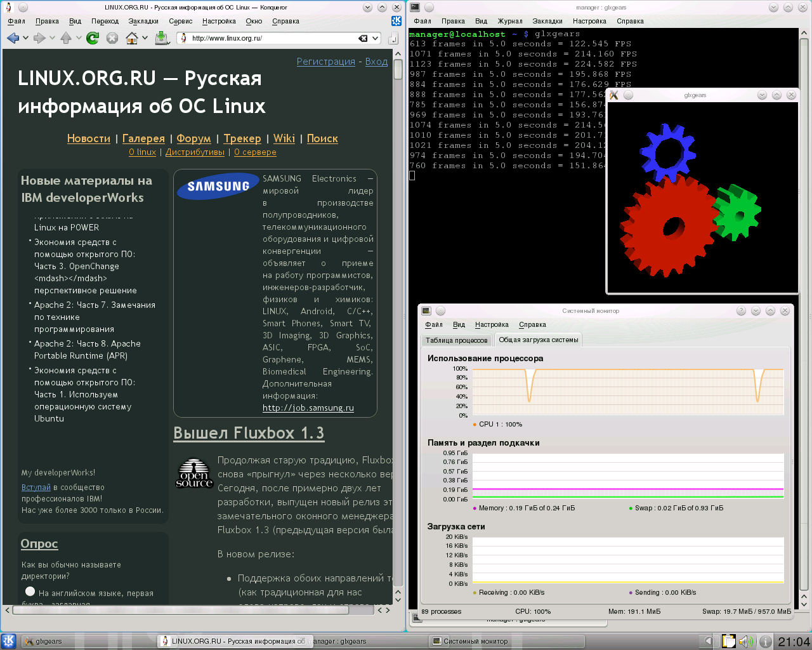Click the terminal window menu icon in title bar
812x650 pixels.
pyautogui.click(x=414, y=7)
